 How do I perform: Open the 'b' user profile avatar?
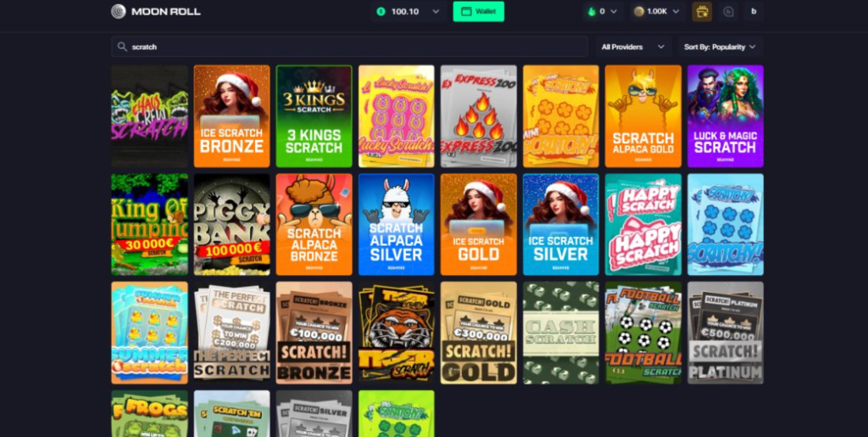(x=754, y=12)
